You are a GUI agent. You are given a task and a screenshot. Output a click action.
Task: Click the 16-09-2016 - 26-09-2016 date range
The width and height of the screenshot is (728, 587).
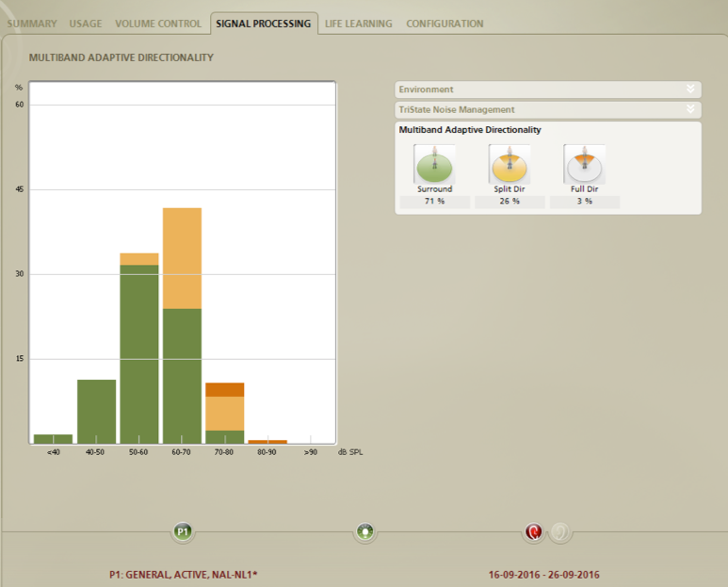543,575
